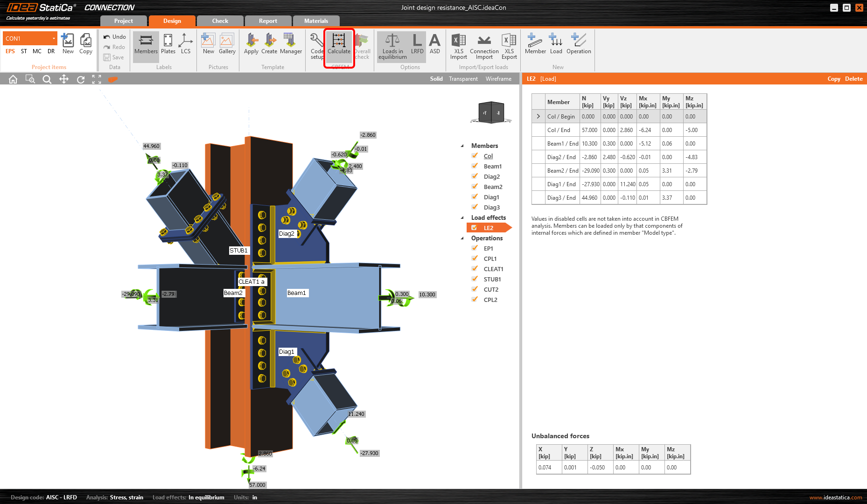Open the Materials ribbon tab
Screen dimensions: 867x504
pyautogui.click(x=316, y=21)
